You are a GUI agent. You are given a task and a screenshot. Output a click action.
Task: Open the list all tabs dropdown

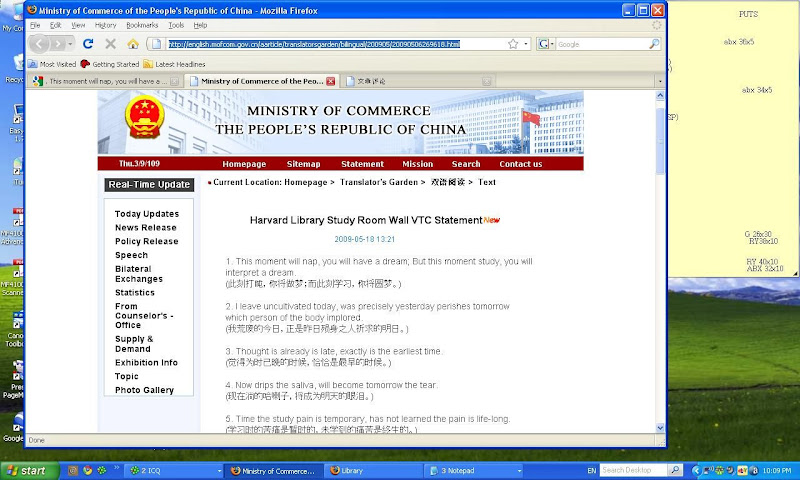(660, 81)
